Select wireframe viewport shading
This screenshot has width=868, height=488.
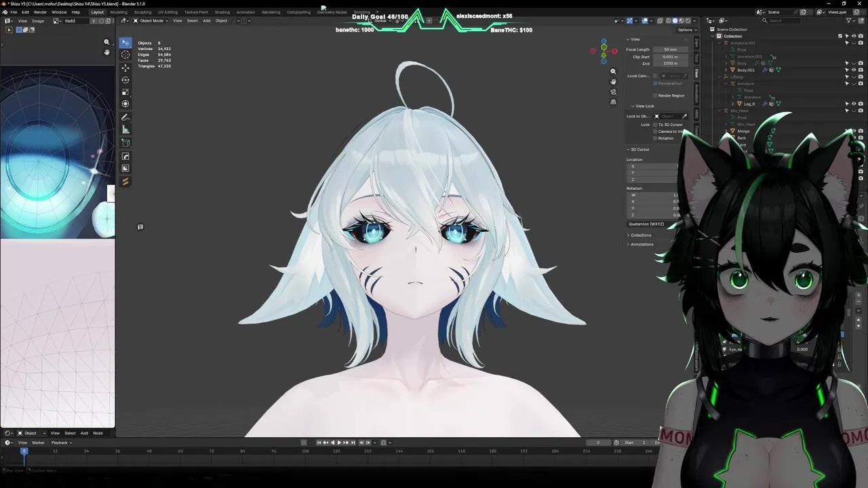[668, 20]
